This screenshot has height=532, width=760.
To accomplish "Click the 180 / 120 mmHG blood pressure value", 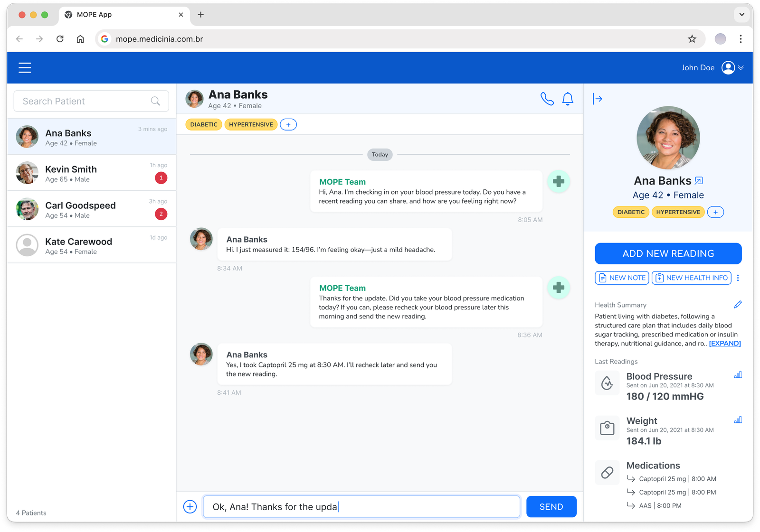I will coord(665,397).
